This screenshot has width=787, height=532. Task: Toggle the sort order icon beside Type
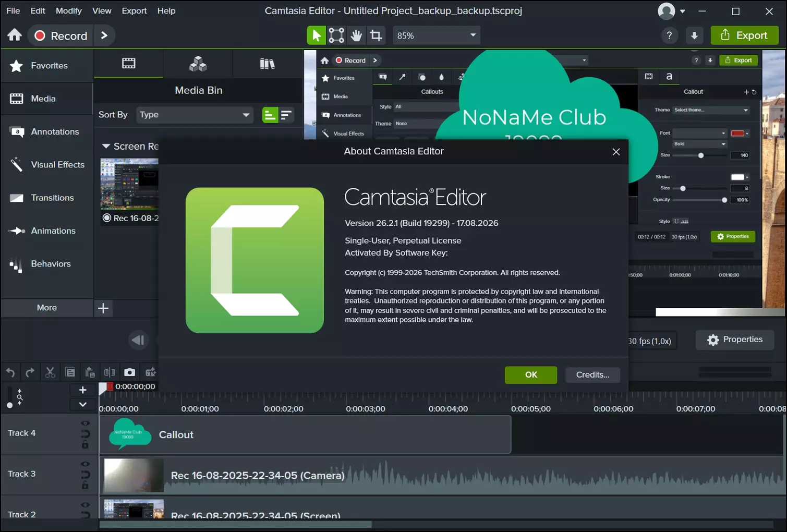coord(286,115)
